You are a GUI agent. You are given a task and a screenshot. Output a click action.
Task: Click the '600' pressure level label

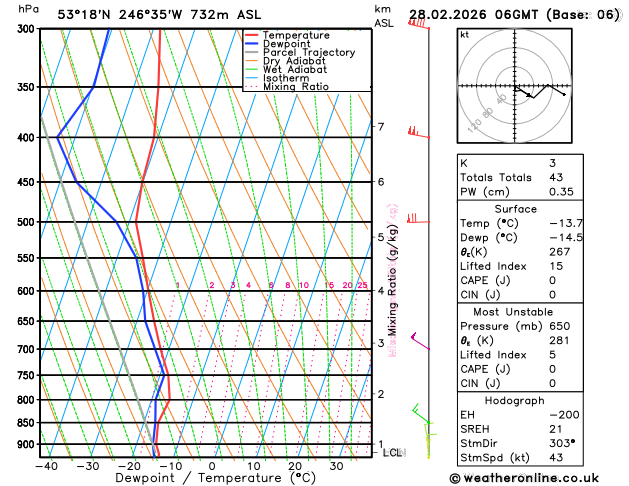click(x=28, y=291)
